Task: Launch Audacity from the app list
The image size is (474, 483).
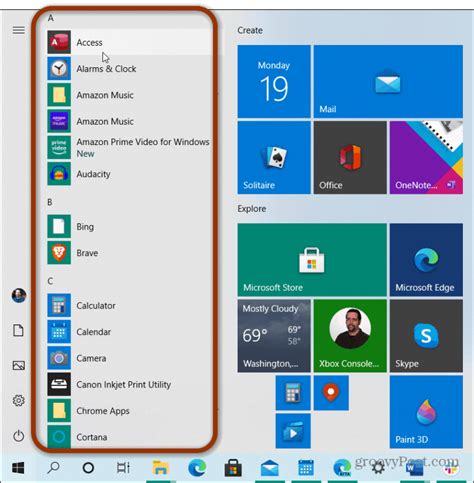Action: click(x=129, y=174)
